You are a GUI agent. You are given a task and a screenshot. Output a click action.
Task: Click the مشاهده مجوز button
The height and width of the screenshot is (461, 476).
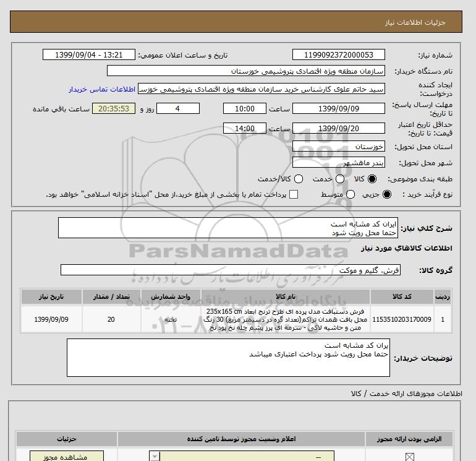67,456
